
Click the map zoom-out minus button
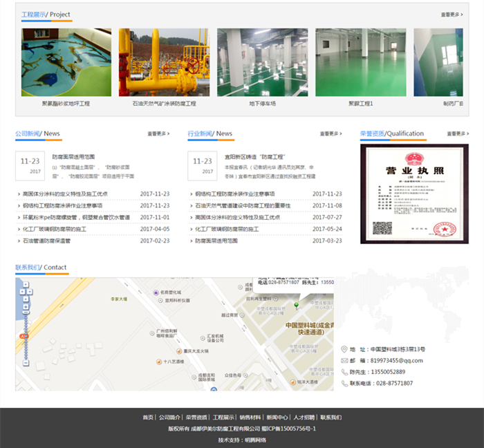(x=26, y=362)
